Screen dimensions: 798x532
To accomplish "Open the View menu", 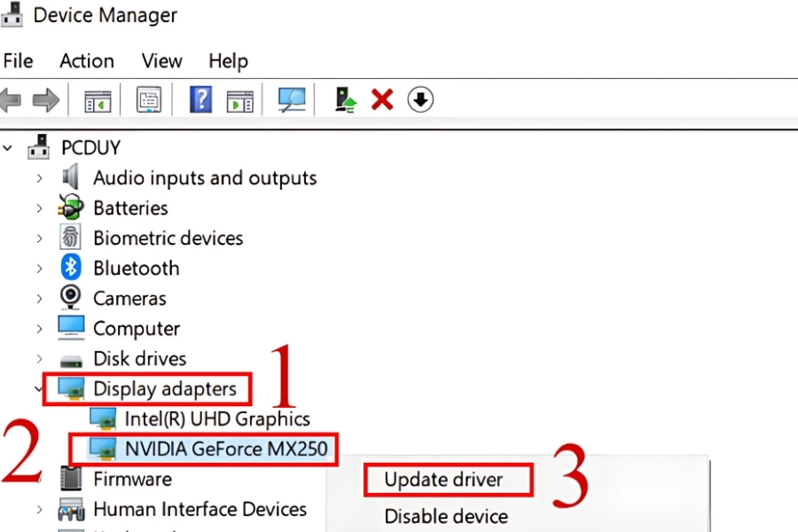I will pyautogui.click(x=162, y=61).
